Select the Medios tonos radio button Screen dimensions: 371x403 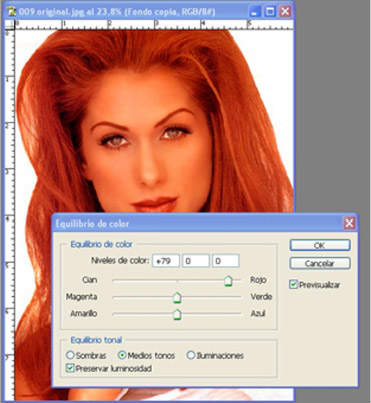tap(122, 355)
